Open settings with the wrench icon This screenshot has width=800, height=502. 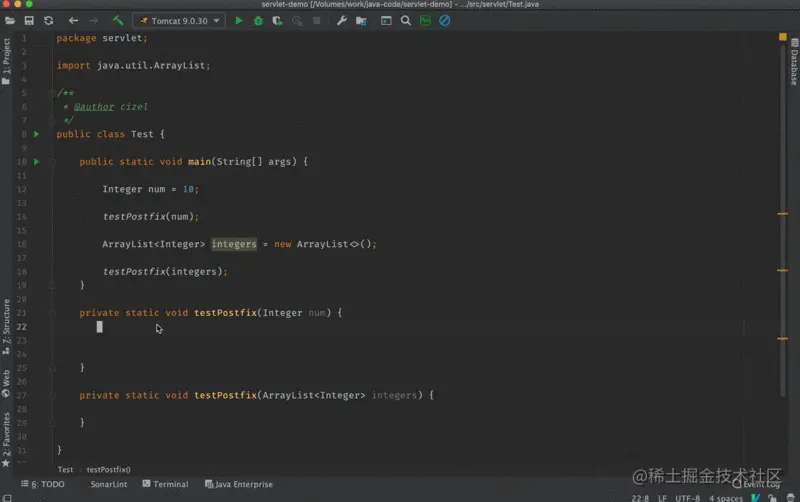[342, 21]
